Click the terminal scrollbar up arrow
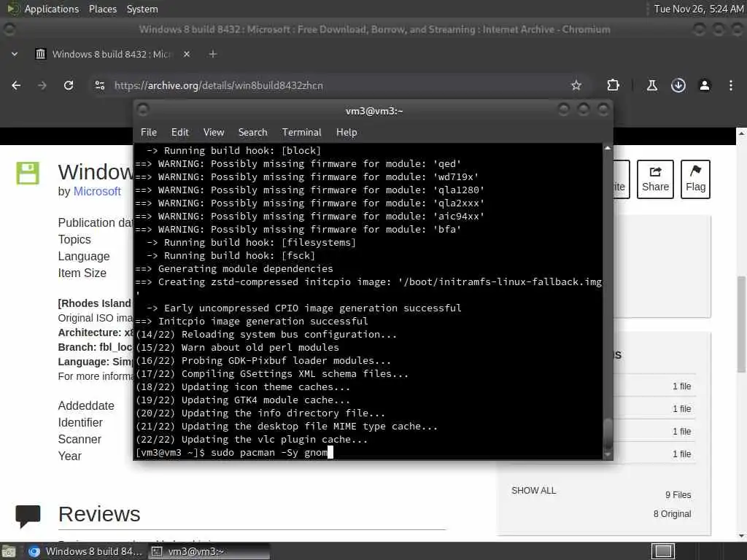The width and height of the screenshot is (747, 560). [x=608, y=148]
